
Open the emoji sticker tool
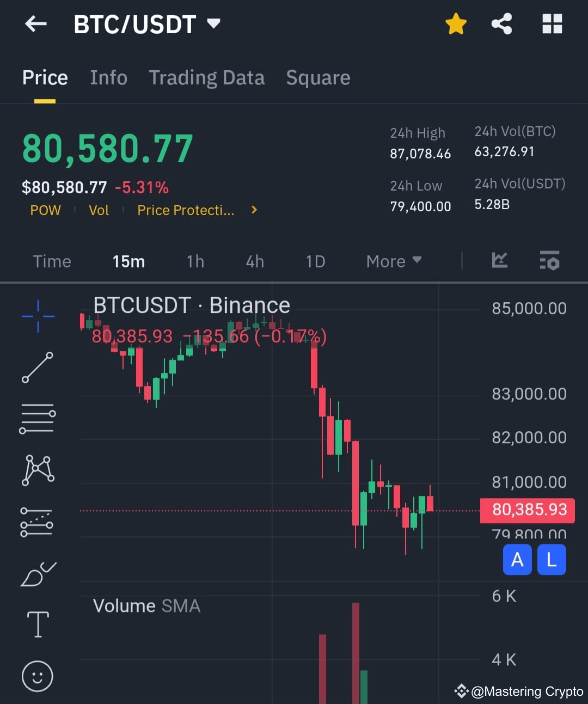tap(38, 676)
